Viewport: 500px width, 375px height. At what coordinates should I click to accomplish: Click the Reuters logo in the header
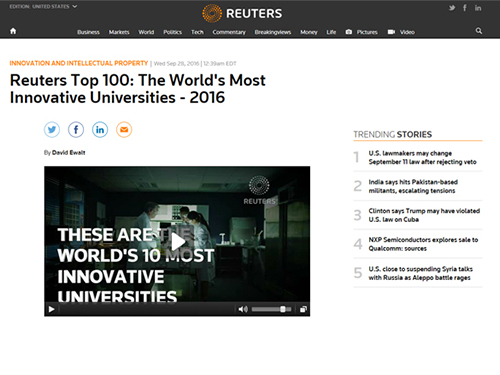[242, 13]
